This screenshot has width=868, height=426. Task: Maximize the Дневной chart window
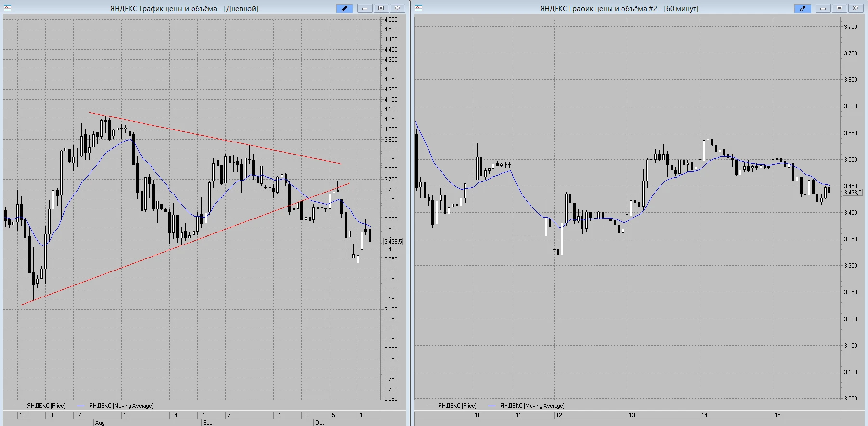tap(381, 8)
